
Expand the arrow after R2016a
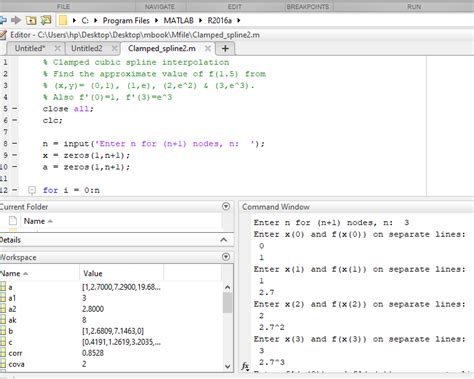[239, 21]
